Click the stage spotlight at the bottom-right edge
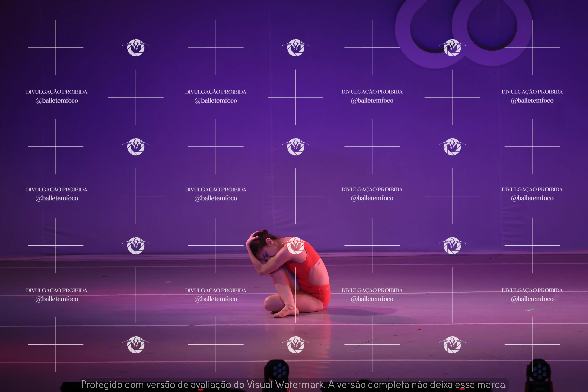Viewport: 588px width, 392px height. pos(539,371)
